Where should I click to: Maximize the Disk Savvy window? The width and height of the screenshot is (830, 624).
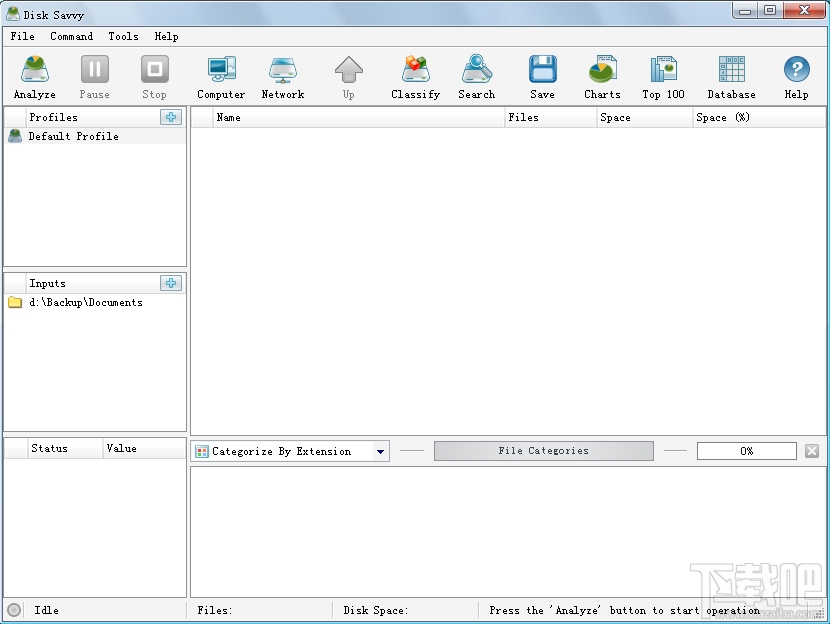tap(770, 10)
